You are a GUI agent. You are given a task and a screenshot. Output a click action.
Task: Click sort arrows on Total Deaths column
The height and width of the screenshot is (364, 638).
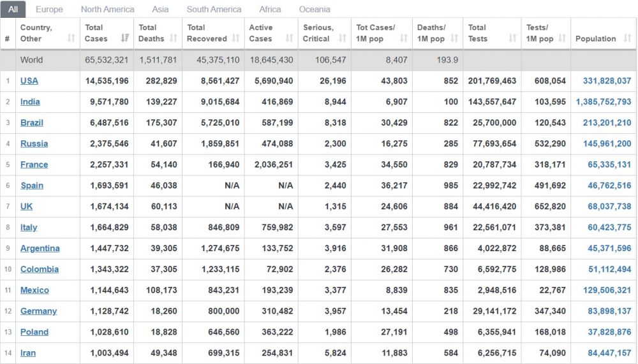(173, 38)
